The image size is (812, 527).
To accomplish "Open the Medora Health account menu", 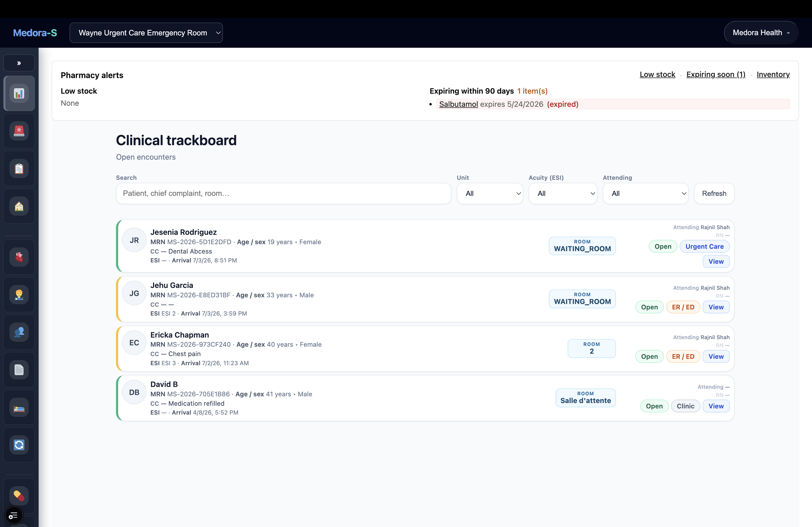I will click(x=761, y=33).
